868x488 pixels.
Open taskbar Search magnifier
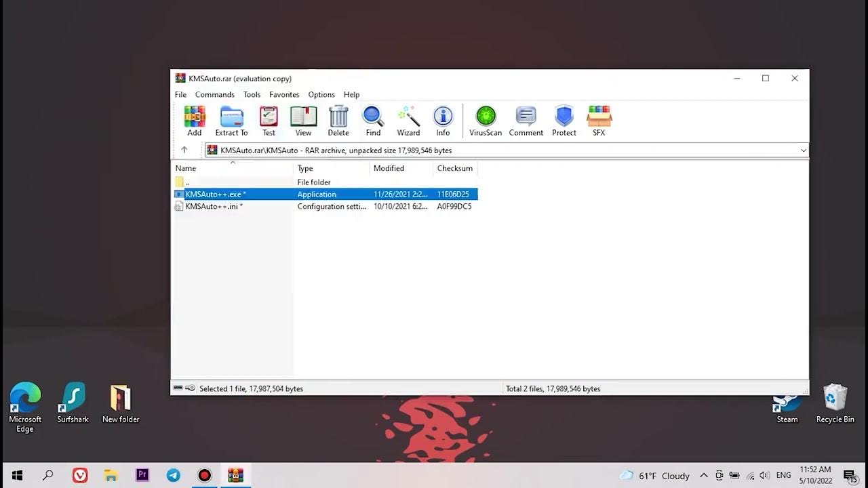(48, 475)
